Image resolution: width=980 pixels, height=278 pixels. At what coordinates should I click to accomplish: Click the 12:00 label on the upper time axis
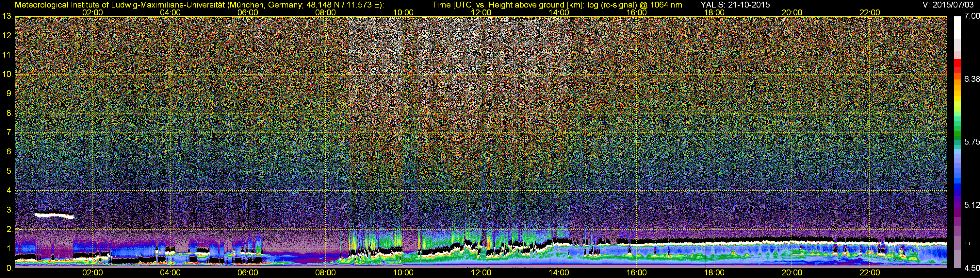point(481,12)
